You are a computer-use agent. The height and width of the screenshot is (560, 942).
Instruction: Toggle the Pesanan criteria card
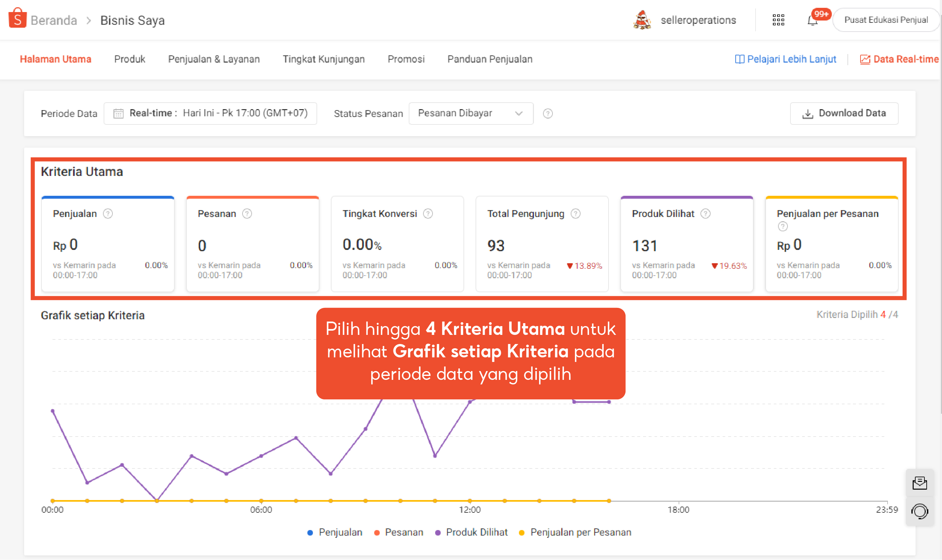coord(253,244)
